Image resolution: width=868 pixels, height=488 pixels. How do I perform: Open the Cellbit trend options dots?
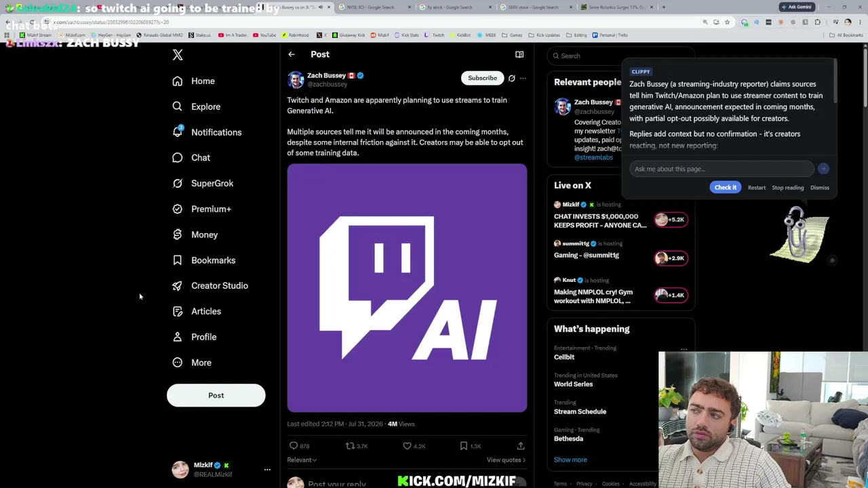[684, 350]
